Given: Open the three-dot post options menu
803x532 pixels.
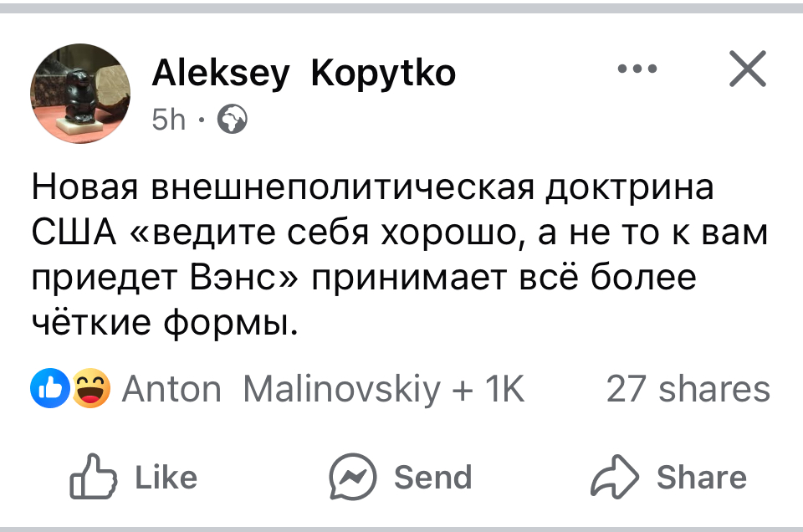Looking at the screenshot, I should 637,69.
